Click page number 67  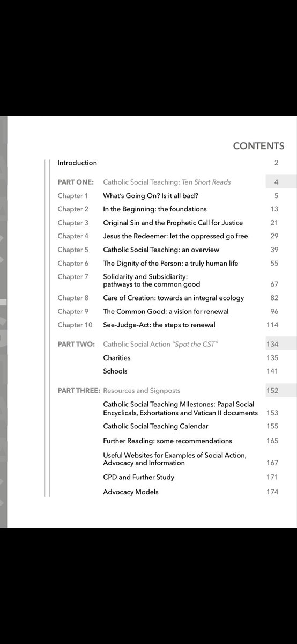[x=274, y=284]
